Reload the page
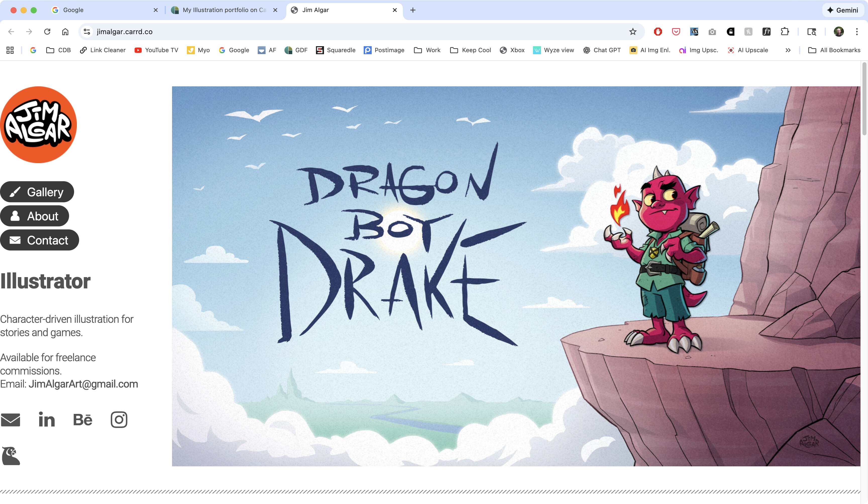This screenshot has height=504, width=868. 47,32
